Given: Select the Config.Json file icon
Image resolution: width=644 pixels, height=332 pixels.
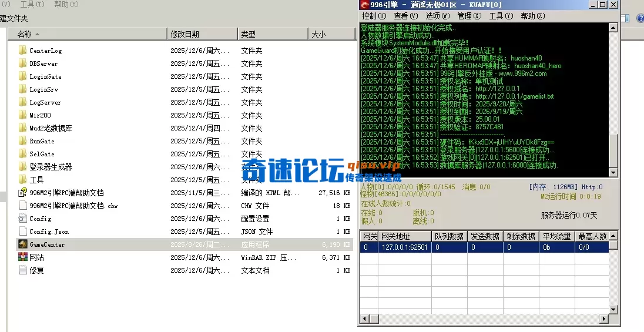Looking at the screenshot, I should point(22,232).
